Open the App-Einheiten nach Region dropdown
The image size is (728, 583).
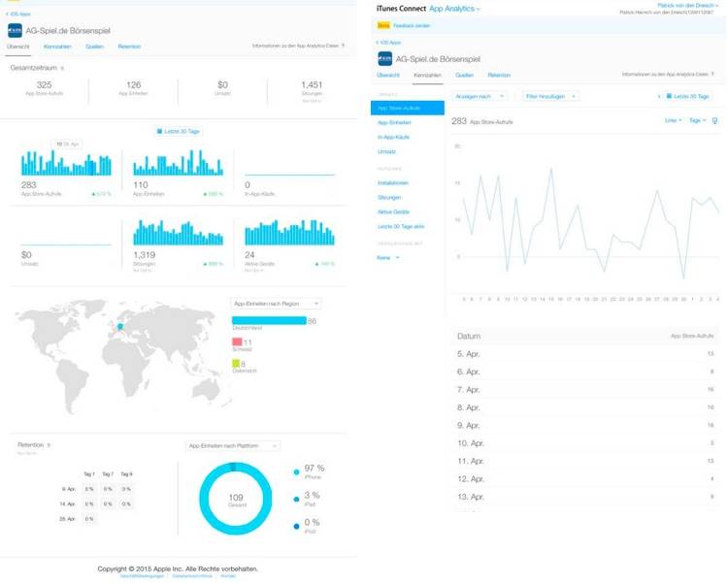276,304
